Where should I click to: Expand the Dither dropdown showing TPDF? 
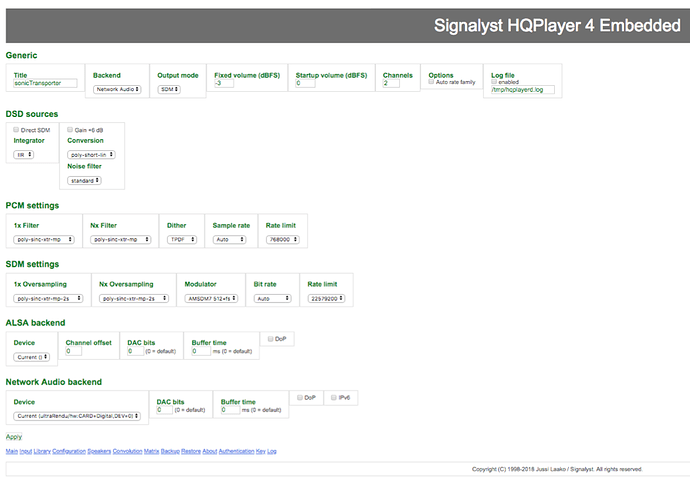[182, 239]
